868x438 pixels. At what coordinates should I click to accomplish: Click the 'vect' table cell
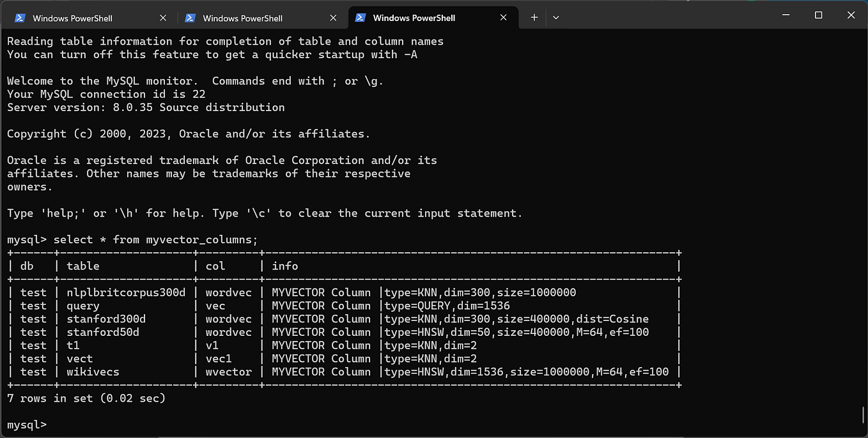pos(80,359)
